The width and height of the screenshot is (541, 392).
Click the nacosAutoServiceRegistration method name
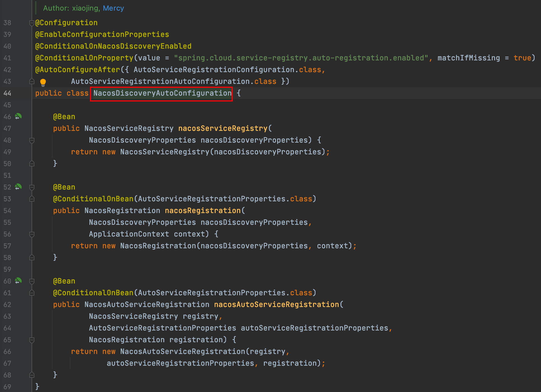[276, 304]
